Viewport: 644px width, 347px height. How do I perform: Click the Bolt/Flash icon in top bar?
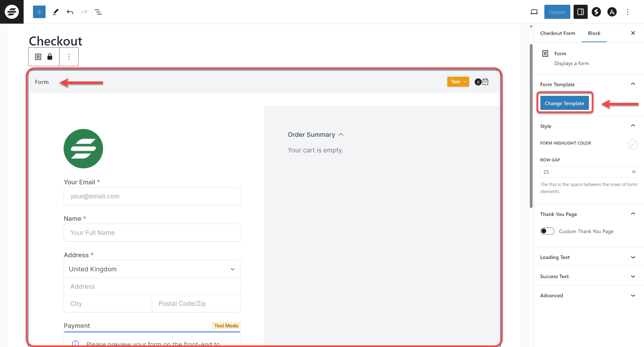click(x=596, y=12)
